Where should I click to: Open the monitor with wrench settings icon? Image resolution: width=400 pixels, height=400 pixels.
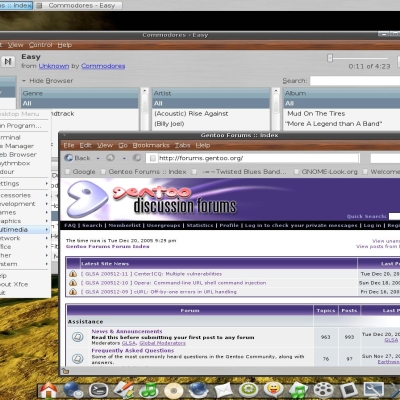[x=373, y=390]
